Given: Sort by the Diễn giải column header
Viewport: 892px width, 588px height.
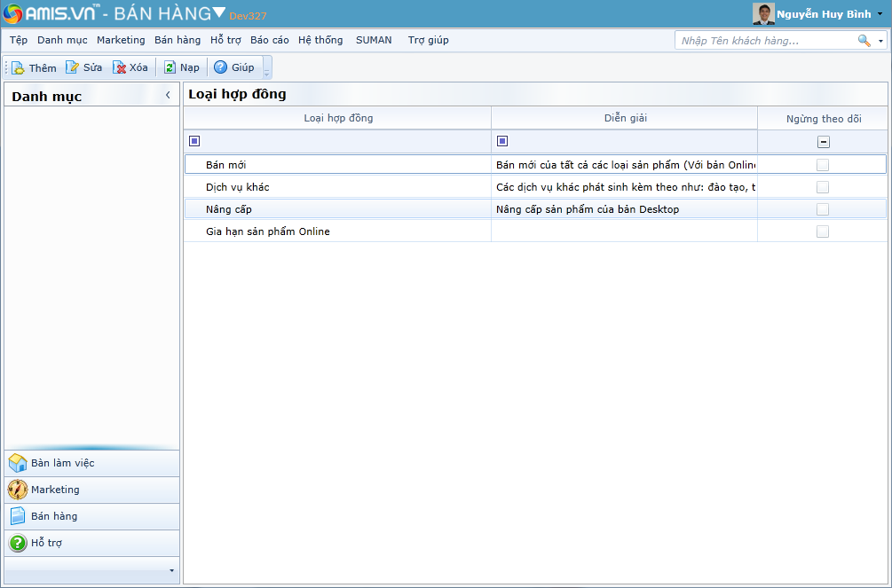Looking at the screenshot, I should [625, 118].
